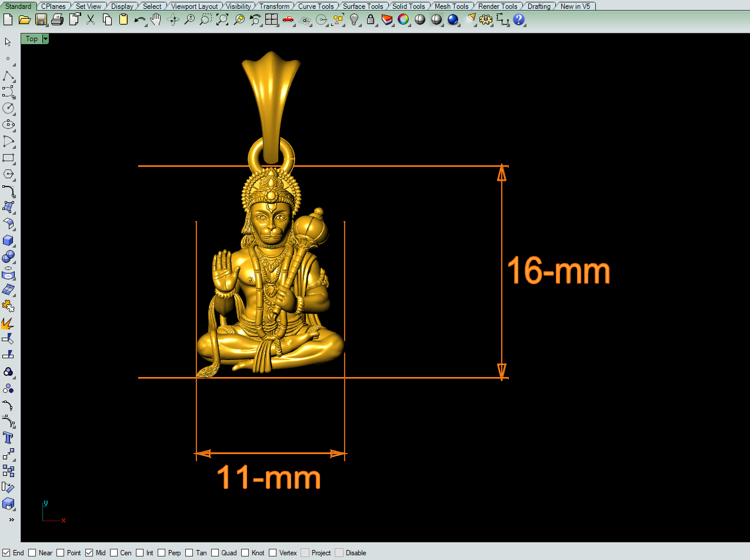Viewport: 750px width, 560px height.
Task: Open the Curve Tools tab
Action: [316, 6]
